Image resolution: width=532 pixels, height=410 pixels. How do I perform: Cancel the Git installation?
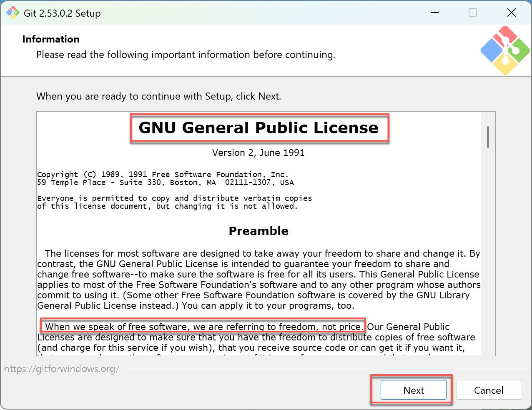point(489,390)
